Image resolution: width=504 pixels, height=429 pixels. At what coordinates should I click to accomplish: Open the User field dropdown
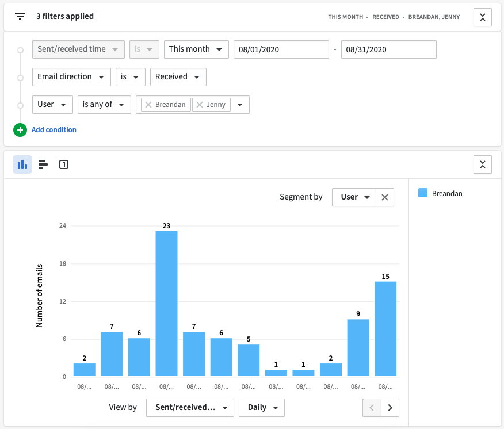point(52,105)
